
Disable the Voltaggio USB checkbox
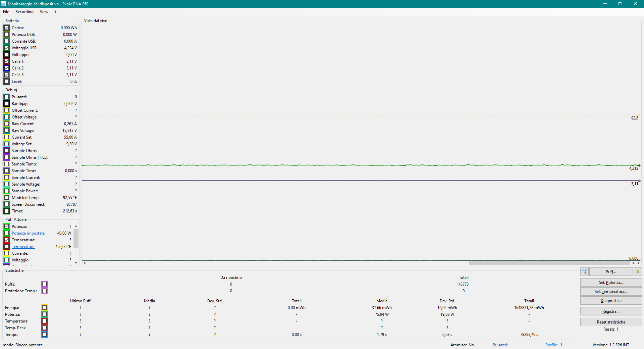tap(7, 48)
